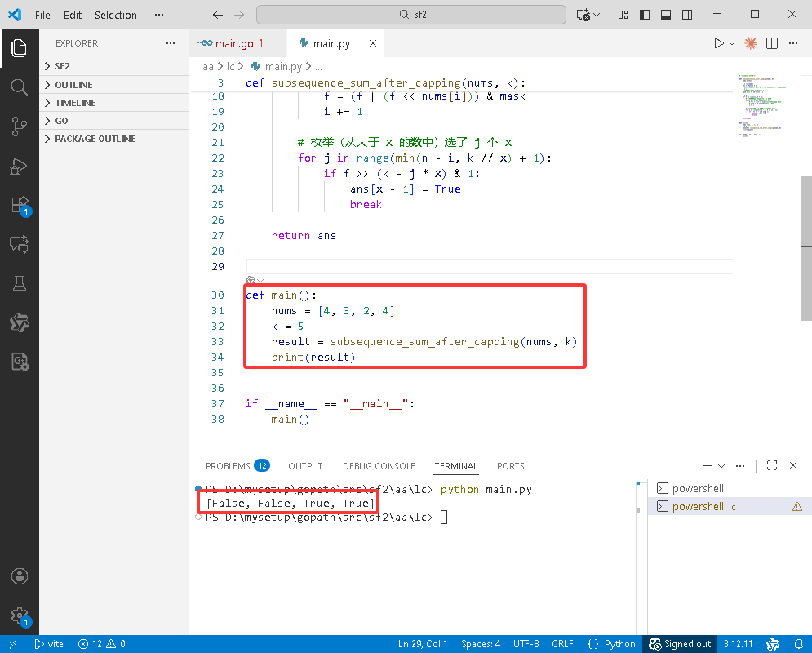Switch to the PROBLEMS panel tab

click(237, 465)
